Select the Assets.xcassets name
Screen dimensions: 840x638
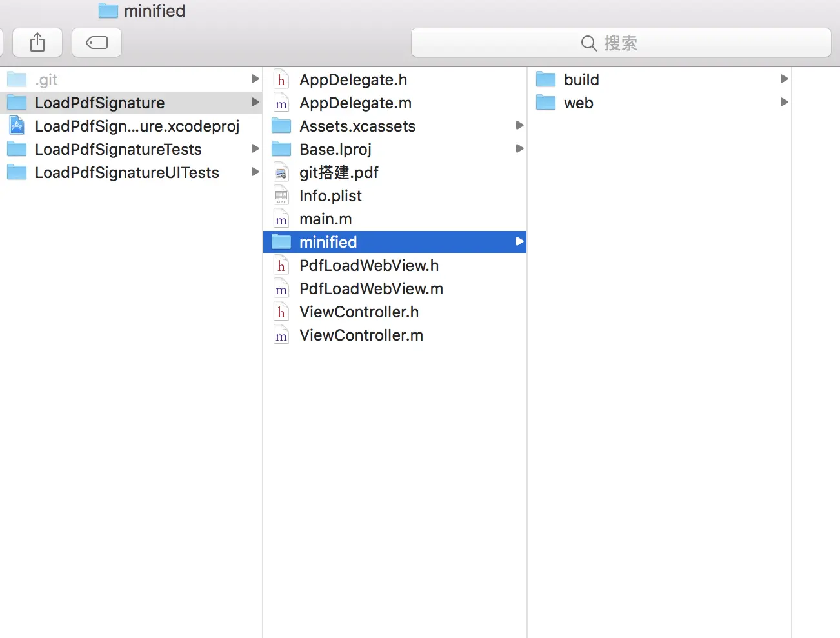[357, 126]
